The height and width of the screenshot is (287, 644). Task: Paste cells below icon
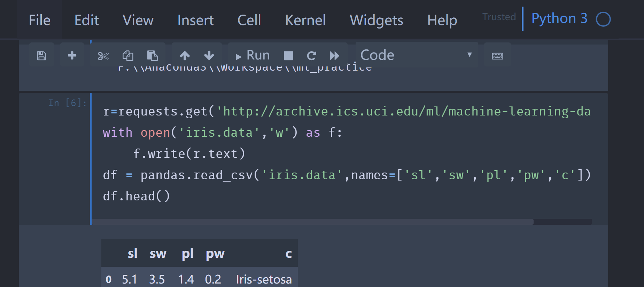pyautogui.click(x=152, y=55)
